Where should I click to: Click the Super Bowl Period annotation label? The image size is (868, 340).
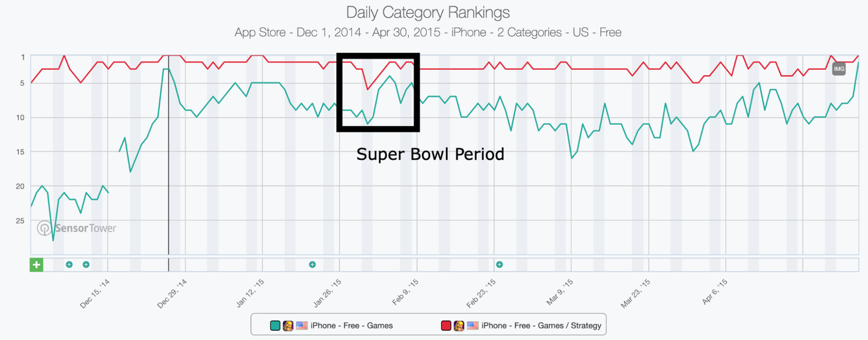[430, 154]
